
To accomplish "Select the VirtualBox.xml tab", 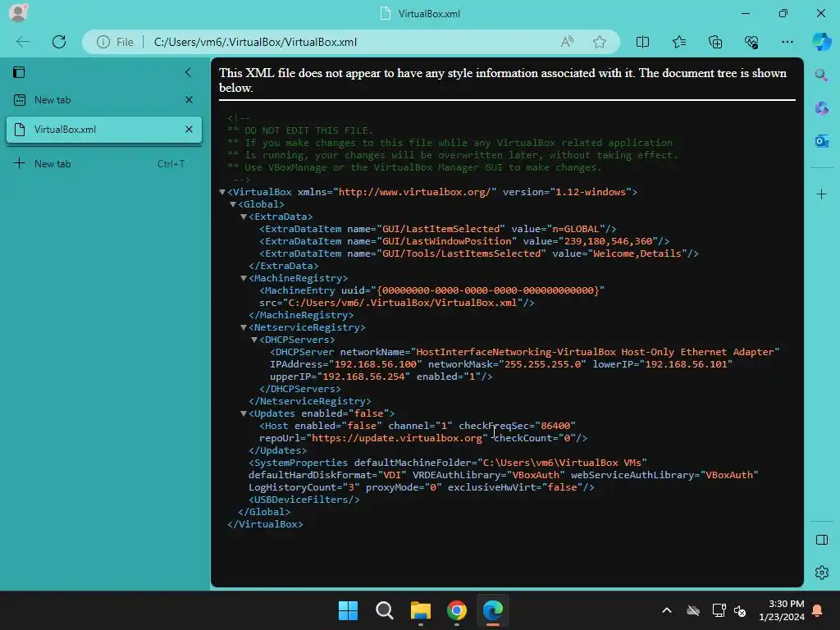I will 97,130.
